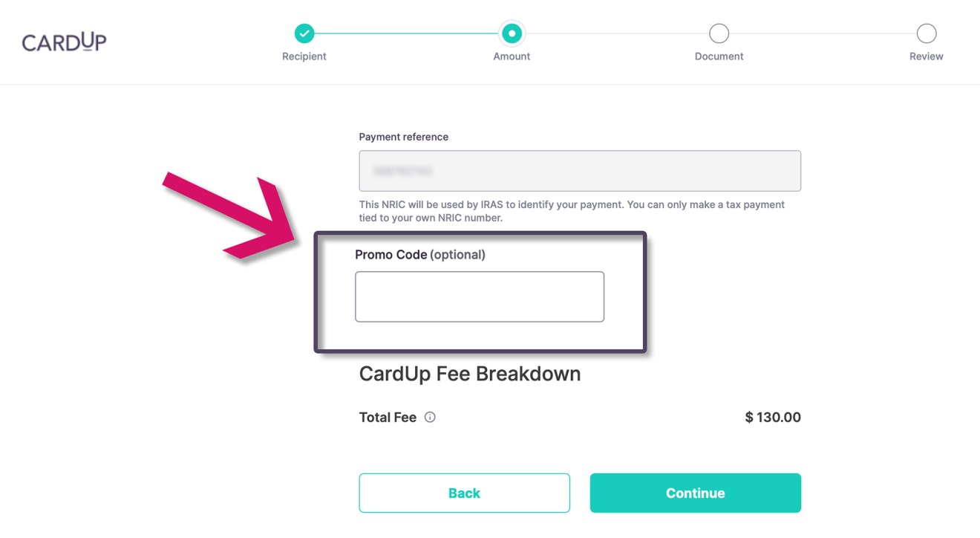This screenshot has width=980, height=538.
Task: Click the Payment reference field
Action: [x=580, y=171]
